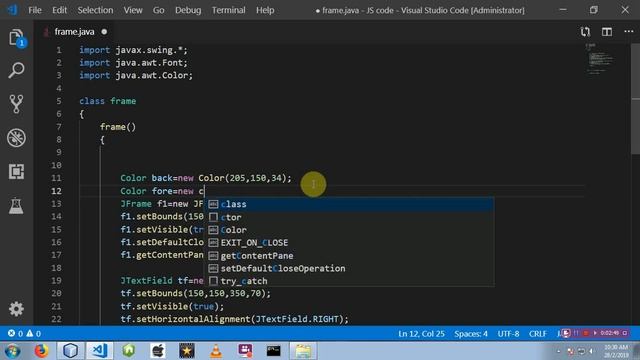The width and height of the screenshot is (640, 360).
Task: Click the VS Code logo in title bar
Action: [x=12, y=10]
